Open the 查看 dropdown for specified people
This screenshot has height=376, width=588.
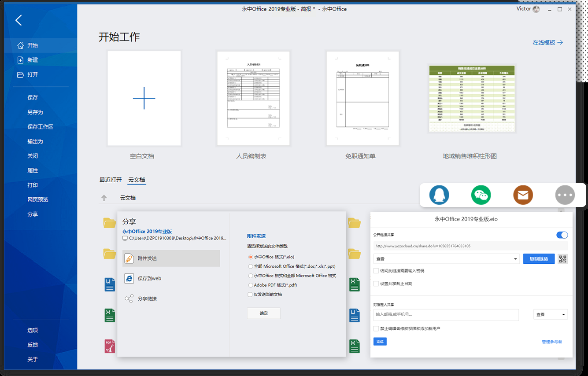551,314
